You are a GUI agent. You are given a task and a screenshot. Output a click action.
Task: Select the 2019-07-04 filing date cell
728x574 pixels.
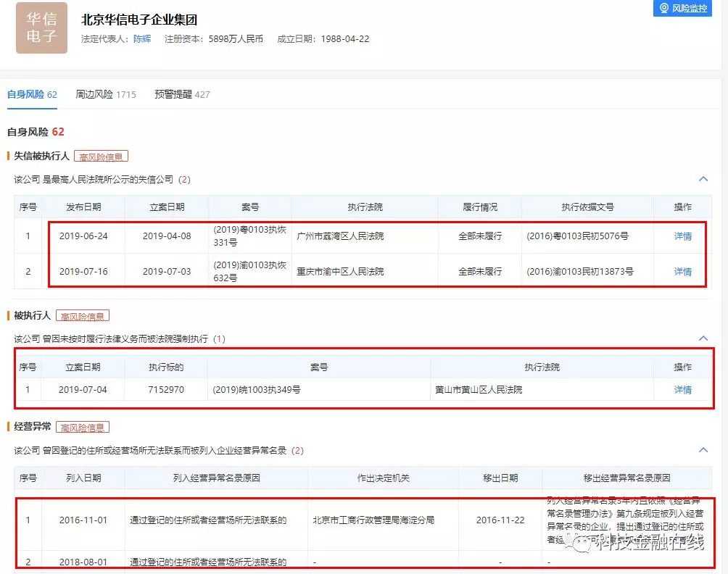pos(83,390)
